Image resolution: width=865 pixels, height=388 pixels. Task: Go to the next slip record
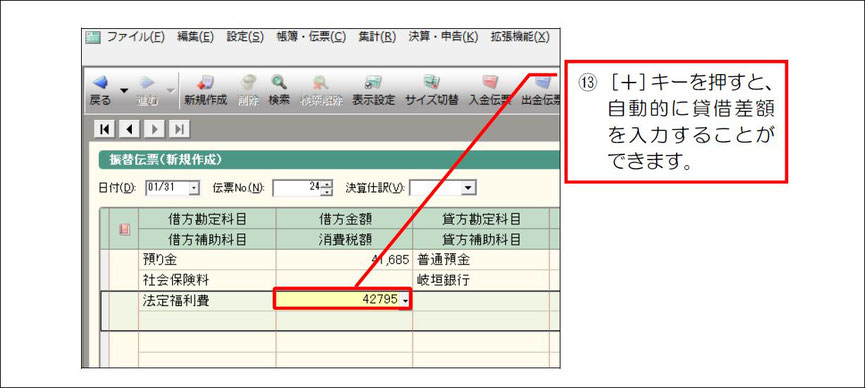pos(153,130)
